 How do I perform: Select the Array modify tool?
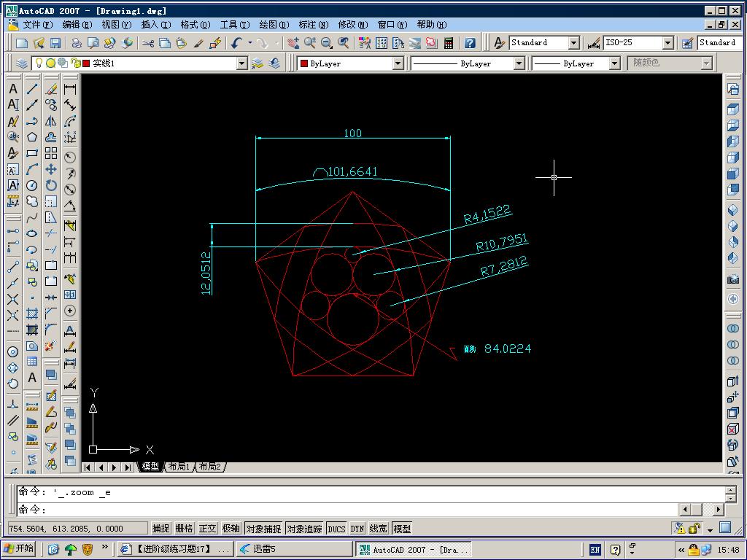click(51, 153)
